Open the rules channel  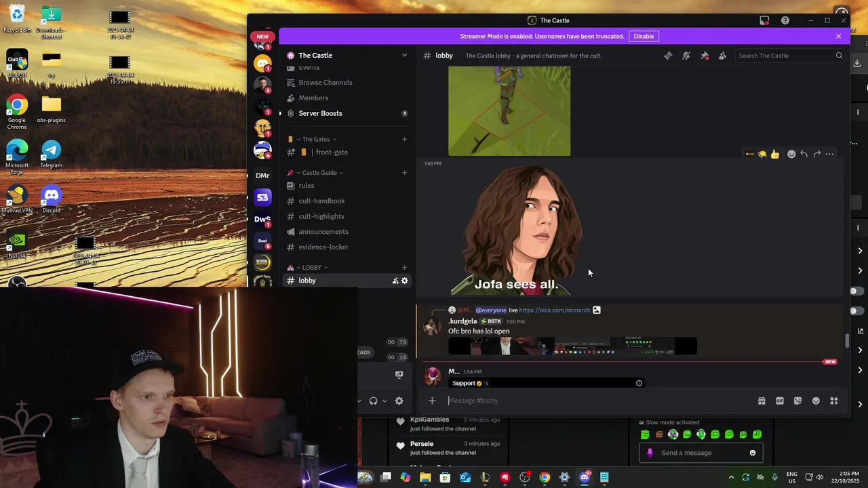point(307,186)
